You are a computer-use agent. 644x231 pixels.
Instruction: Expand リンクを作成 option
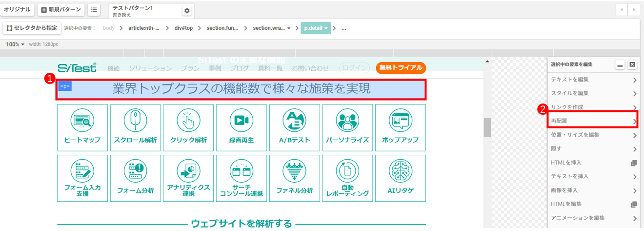pyautogui.click(x=593, y=107)
